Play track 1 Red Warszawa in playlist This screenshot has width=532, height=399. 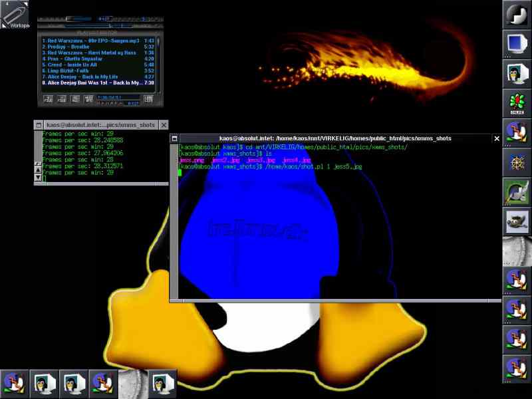[x=98, y=41]
